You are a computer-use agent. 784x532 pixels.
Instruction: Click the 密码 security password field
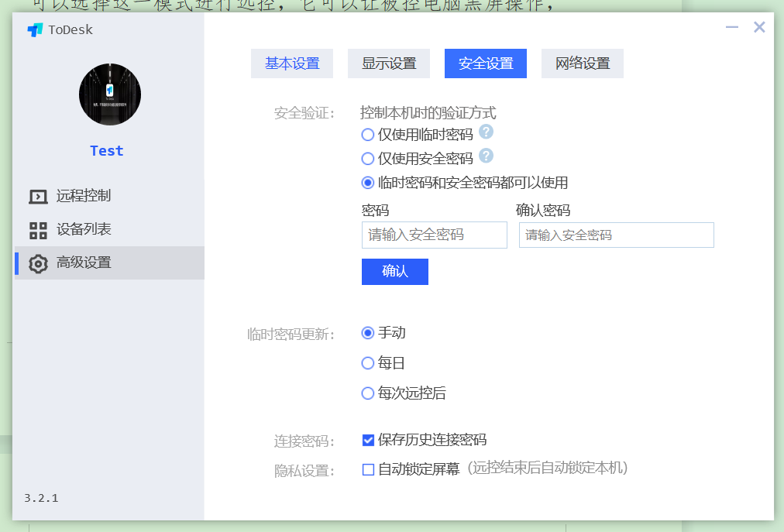click(434, 235)
